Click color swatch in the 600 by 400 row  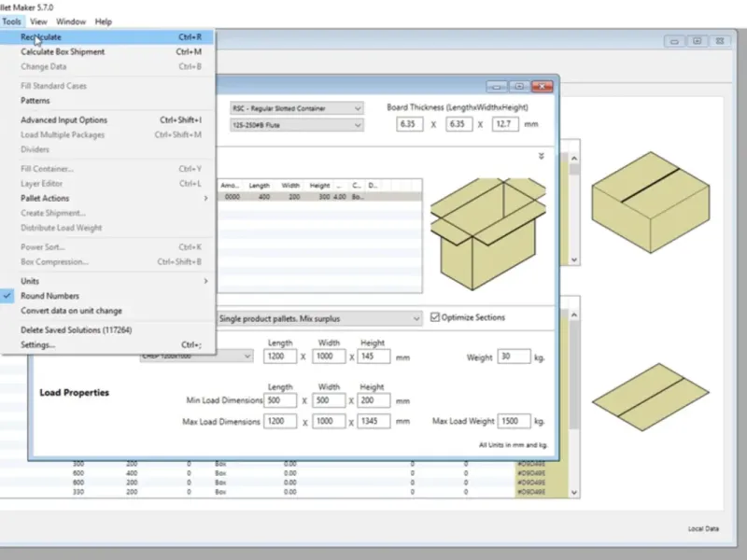tap(542, 473)
